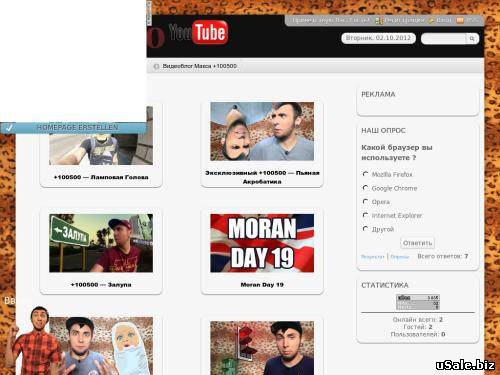This screenshot has width=500, height=375.
Task: Open the Пьяная Акробатика video thumbnail
Action: coord(262,131)
